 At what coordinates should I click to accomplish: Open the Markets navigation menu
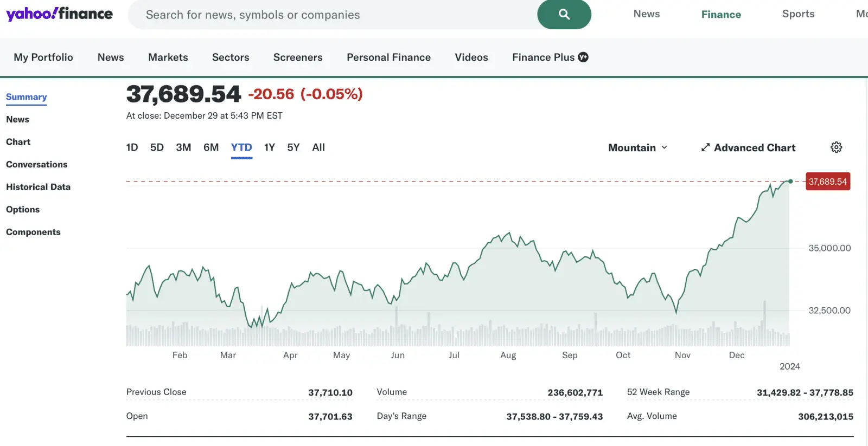[x=168, y=57]
